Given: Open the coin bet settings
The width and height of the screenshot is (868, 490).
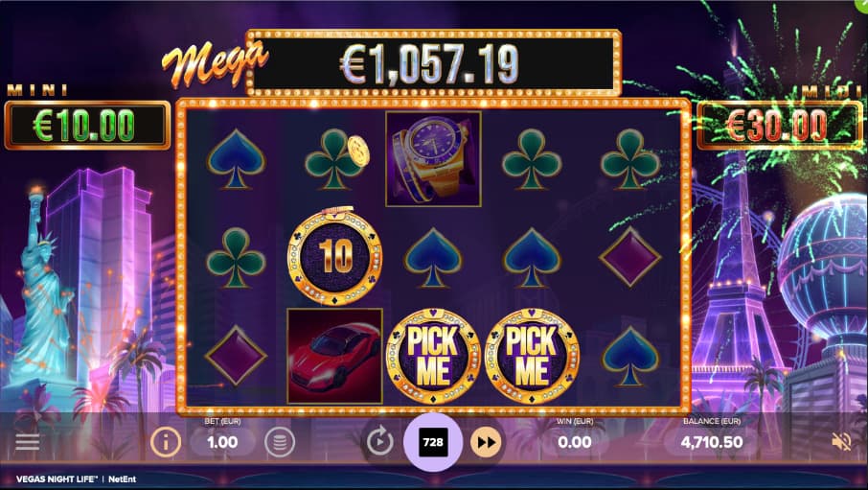Looking at the screenshot, I should pyautogui.click(x=280, y=442).
